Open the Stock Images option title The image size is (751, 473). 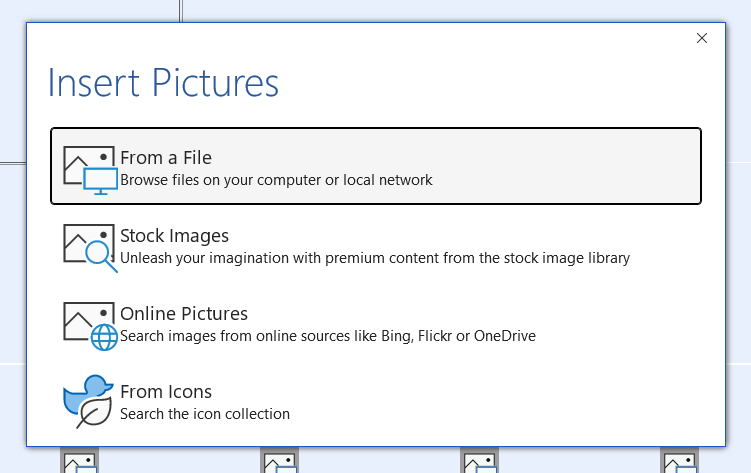pyautogui.click(x=174, y=236)
